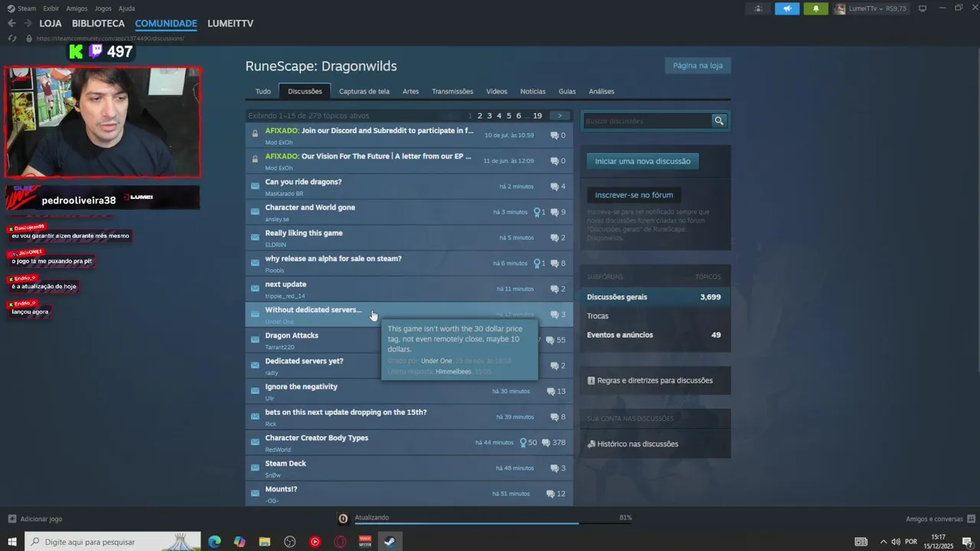Expand the LumeiTTv account dropdown
This screenshot has height=551, width=980.
pos(871,8)
